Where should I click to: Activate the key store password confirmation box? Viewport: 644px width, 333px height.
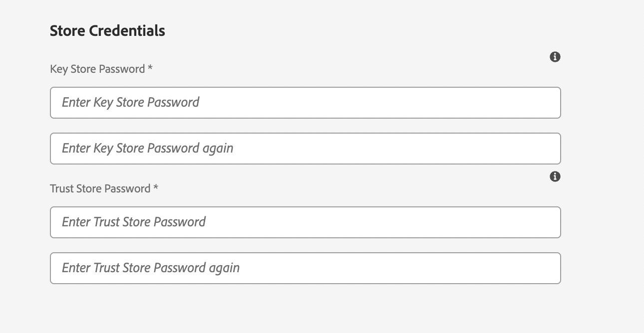[305, 149]
